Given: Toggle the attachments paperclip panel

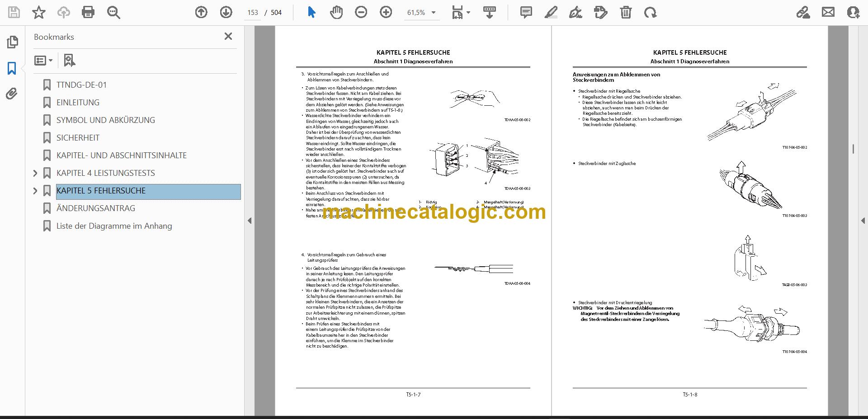Looking at the screenshot, I should pos(12,94).
